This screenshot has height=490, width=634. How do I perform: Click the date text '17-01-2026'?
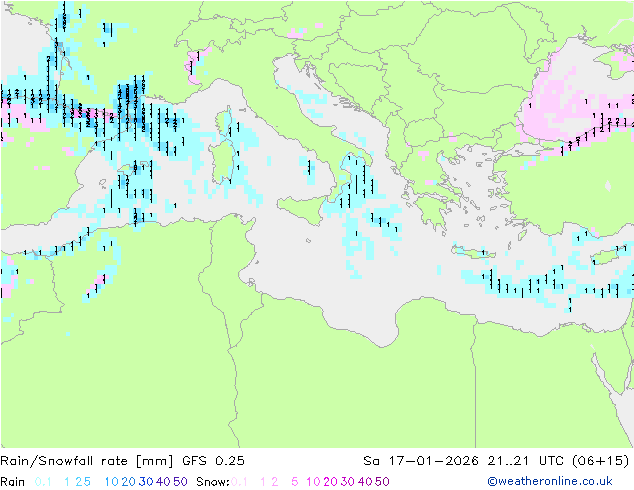433,461
